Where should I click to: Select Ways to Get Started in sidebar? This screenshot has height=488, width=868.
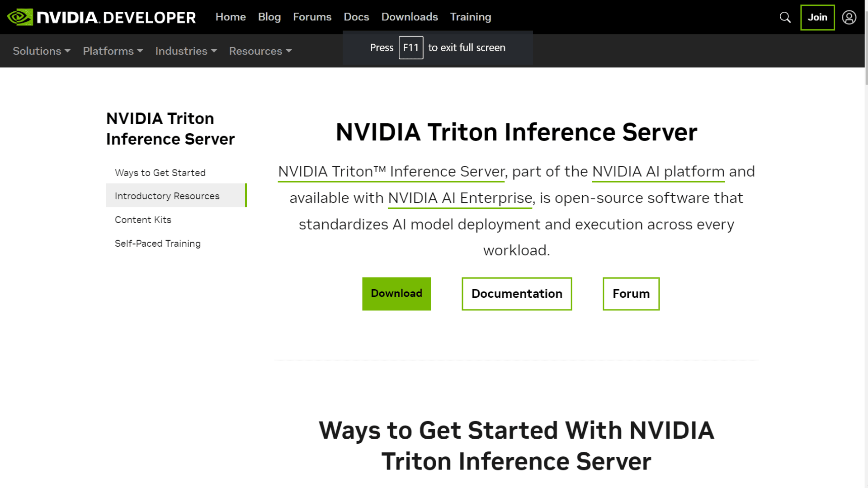(x=160, y=173)
